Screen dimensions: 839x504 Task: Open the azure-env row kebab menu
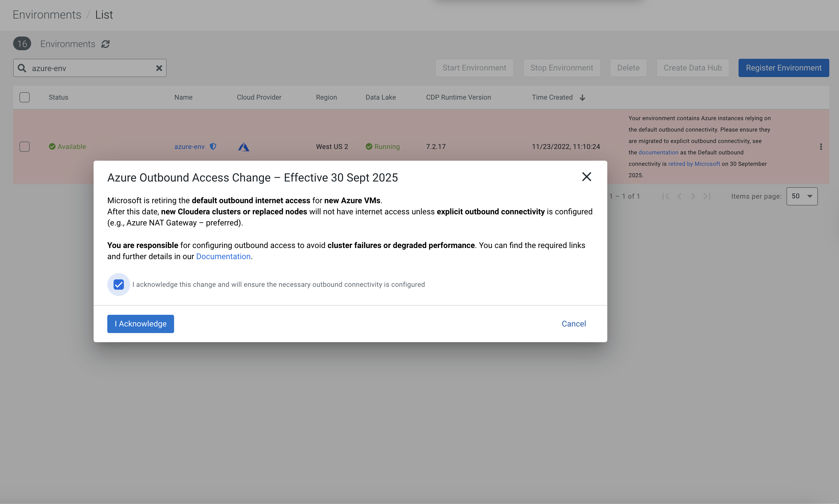tap(821, 147)
